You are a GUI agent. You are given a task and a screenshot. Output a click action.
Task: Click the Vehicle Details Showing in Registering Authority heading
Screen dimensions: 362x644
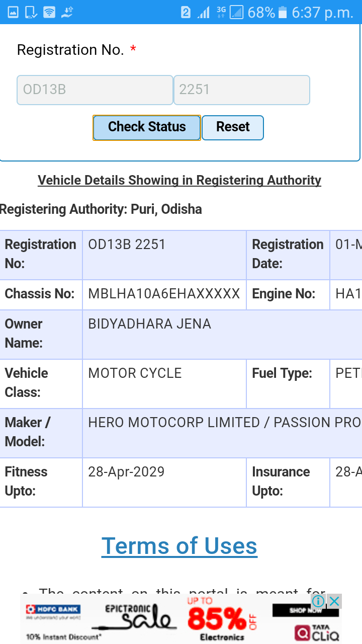pyautogui.click(x=179, y=180)
